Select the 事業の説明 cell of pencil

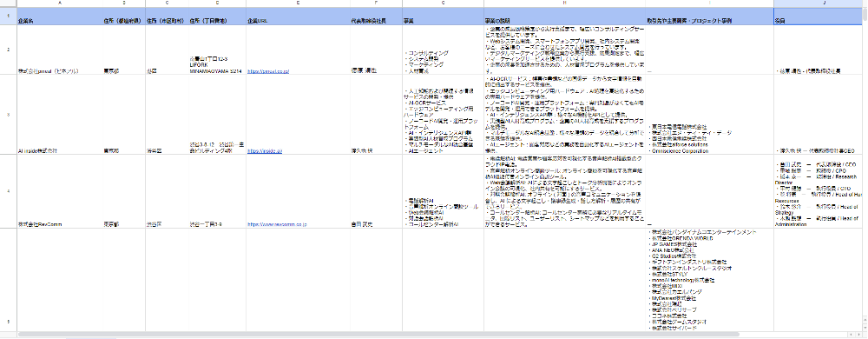(x=565, y=50)
